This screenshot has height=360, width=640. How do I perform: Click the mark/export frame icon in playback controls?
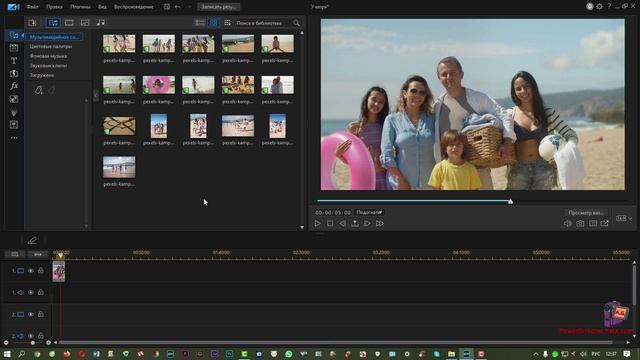355,224
